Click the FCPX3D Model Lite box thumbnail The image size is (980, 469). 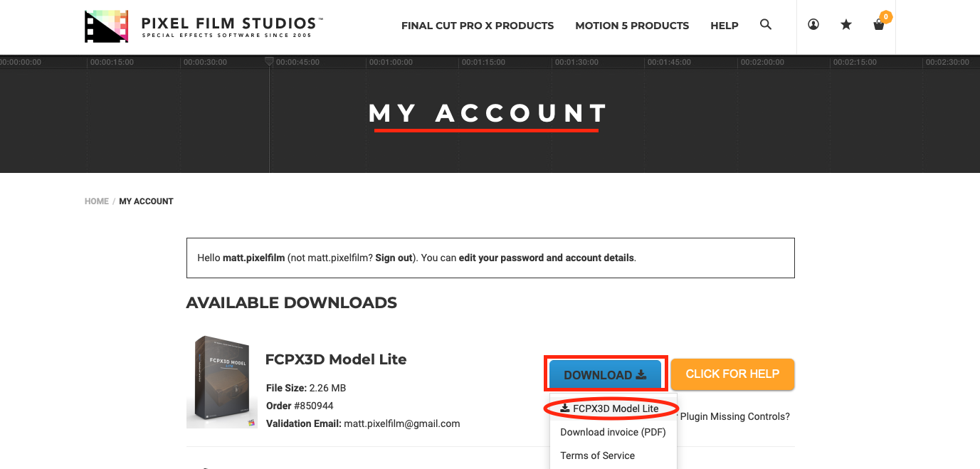click(x=222, y=382)
